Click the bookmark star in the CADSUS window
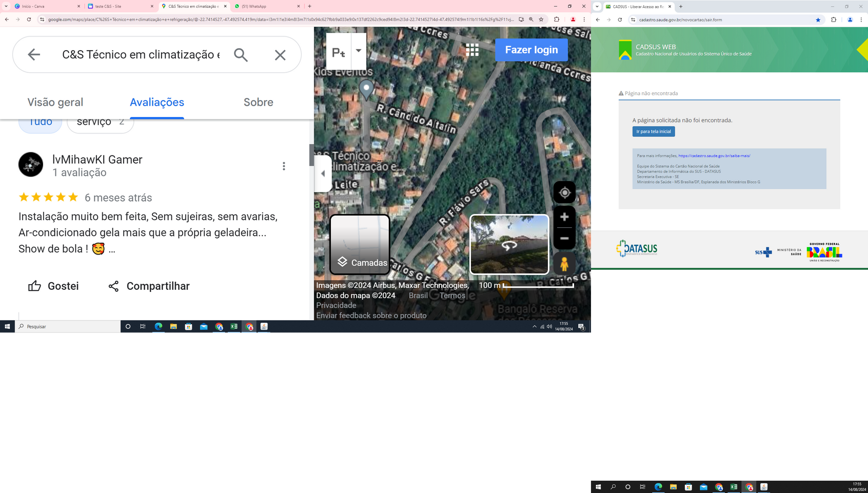868x493 pixels. [x=818, y=20]
